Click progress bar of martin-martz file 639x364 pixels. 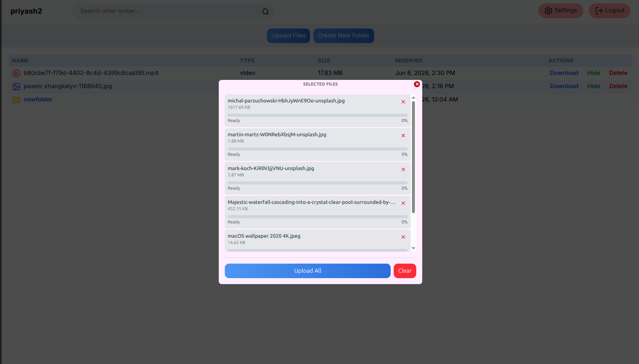click(318, 149)
